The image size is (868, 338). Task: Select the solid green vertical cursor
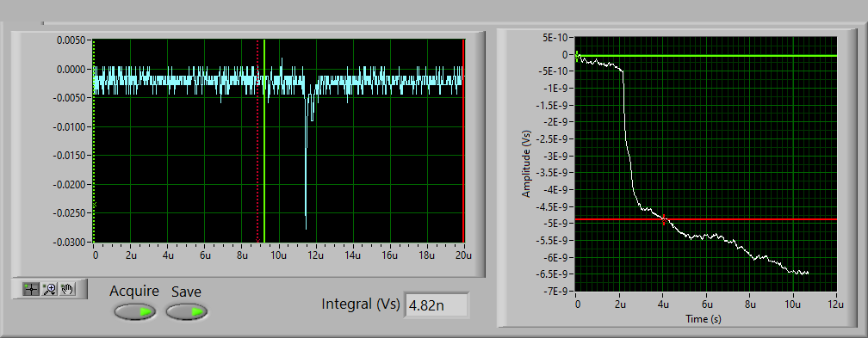click(x=264, y=141)
